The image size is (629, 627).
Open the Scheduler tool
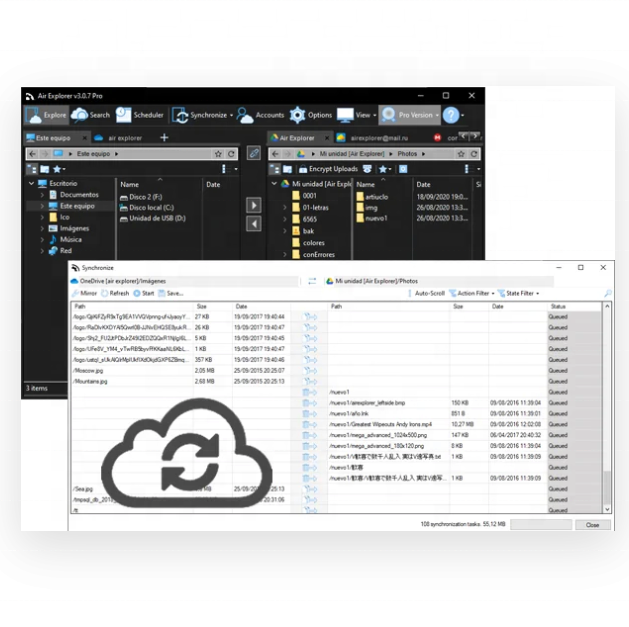pos(140,115)
